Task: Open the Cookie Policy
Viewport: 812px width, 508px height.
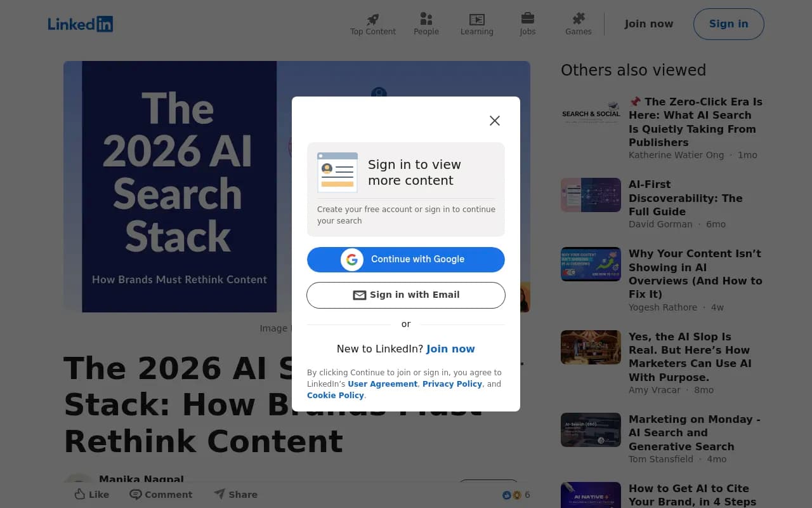Action: [x=335, y=395]
